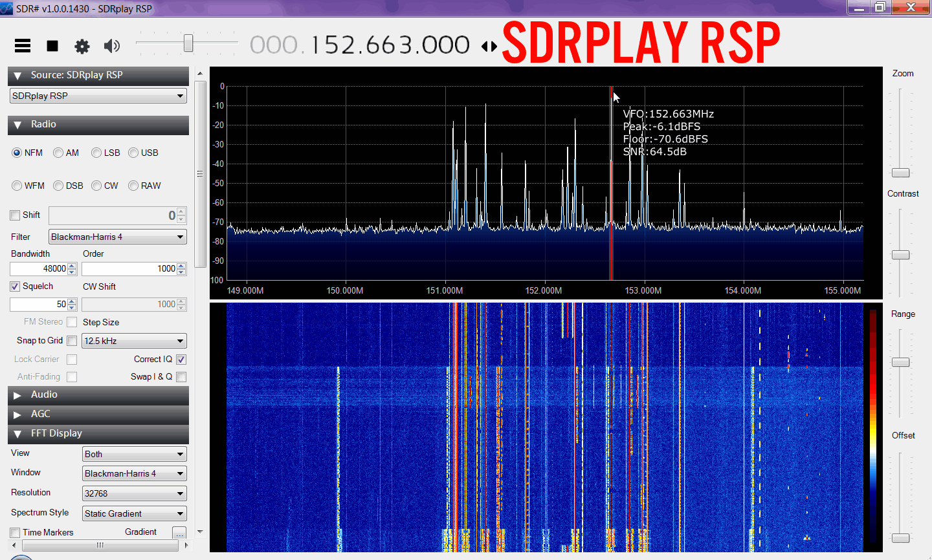Click the Zoom slider handle
Image resolution: width=932 pixels, height=560 pixels.
[x=900, y=173]
